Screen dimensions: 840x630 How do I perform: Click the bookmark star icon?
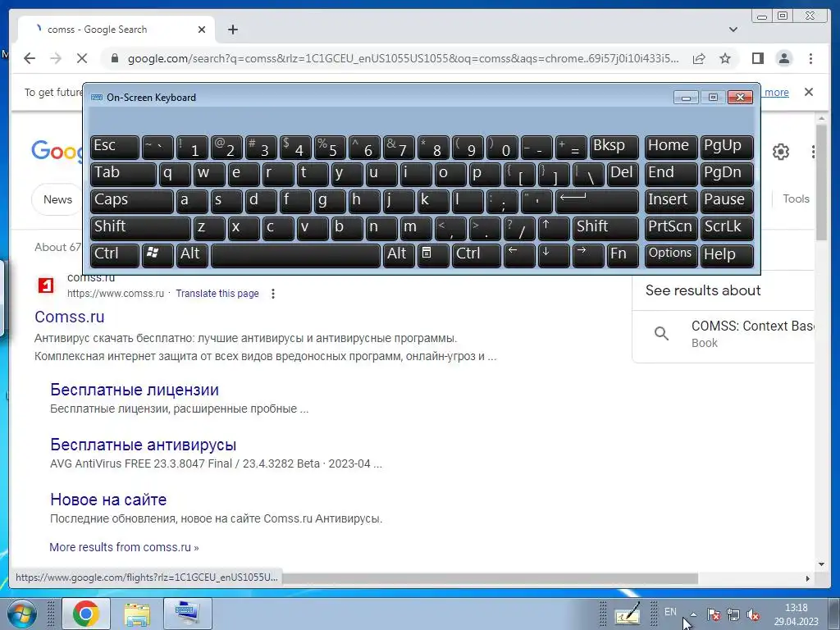tap(725, 58)
